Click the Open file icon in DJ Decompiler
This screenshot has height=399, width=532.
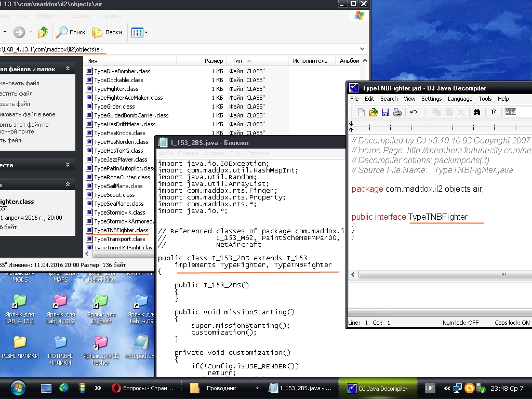(x=373, y=112)
